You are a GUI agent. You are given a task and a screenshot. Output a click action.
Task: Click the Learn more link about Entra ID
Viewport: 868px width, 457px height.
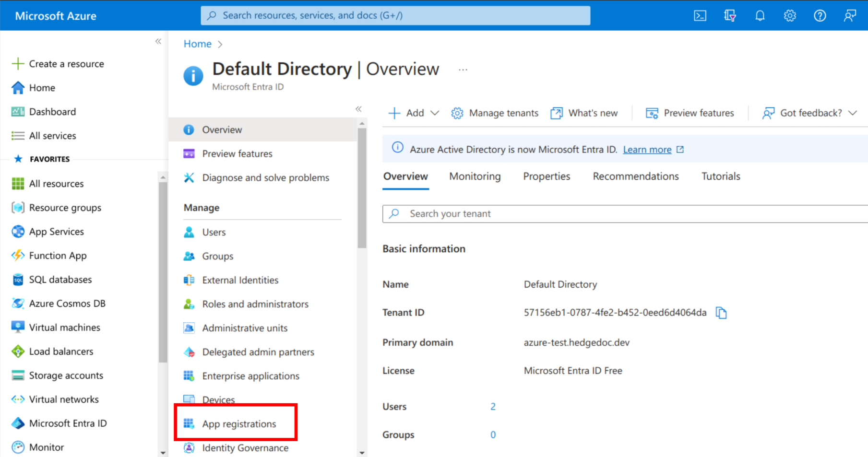pos(647,149)
